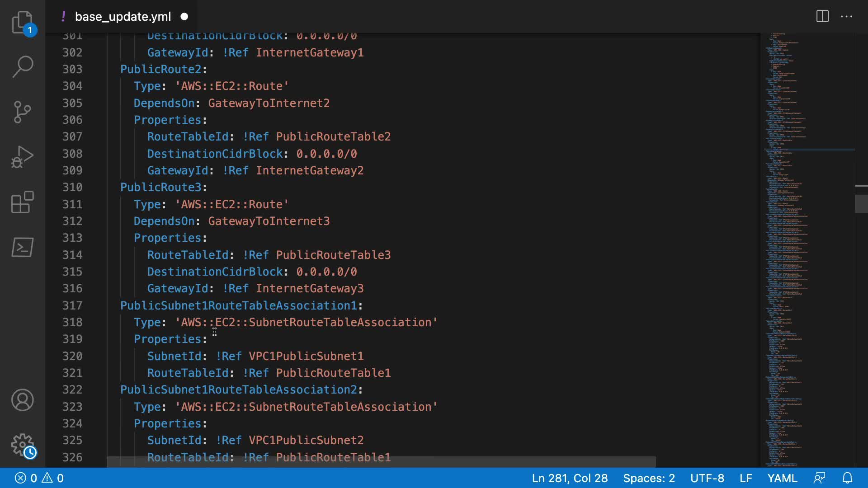Click the Split Editor Right icon

point(822,17)
